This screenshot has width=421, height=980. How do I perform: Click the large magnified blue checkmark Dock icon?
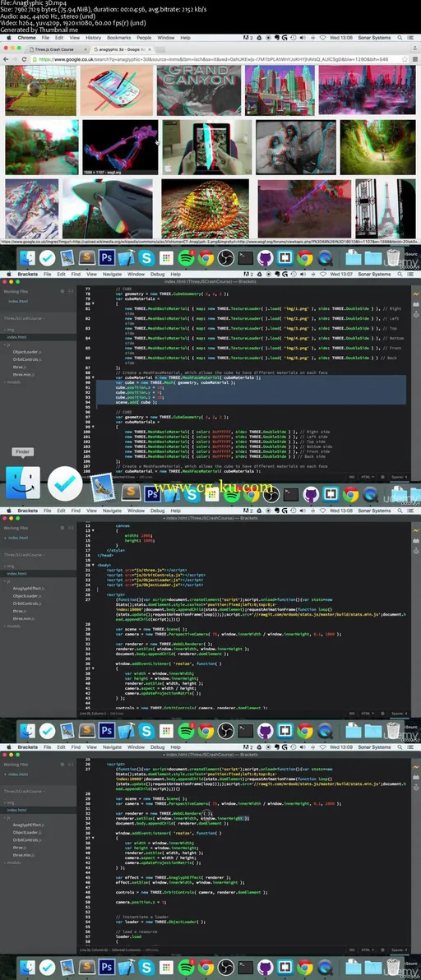click(65, 483)
